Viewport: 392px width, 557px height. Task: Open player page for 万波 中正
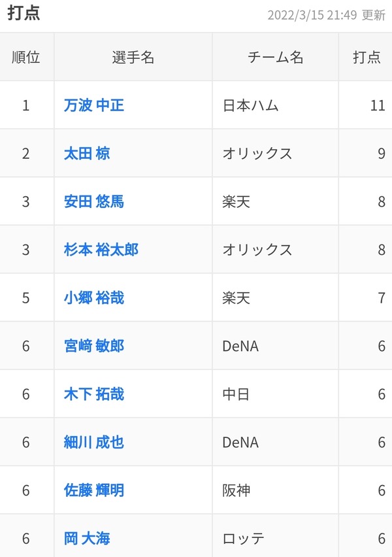(94, 105)
